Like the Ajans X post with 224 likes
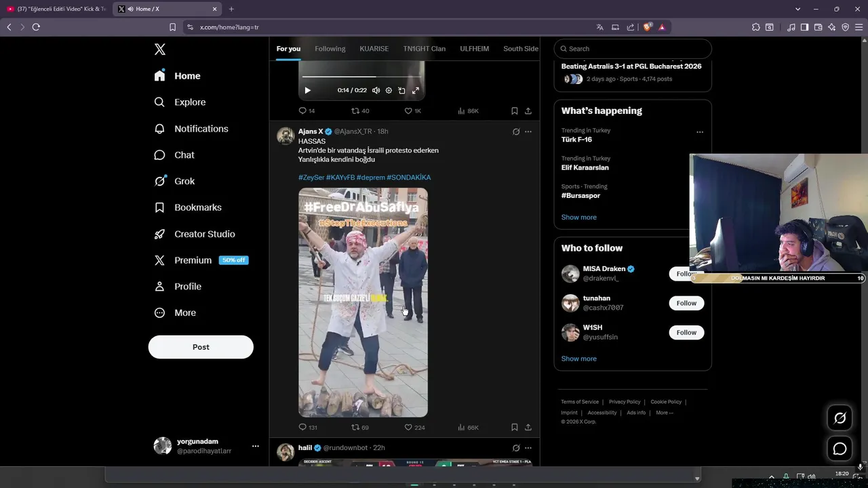This screenshot has height=488, width=868. pyautogui.click(x=414, y=428)
